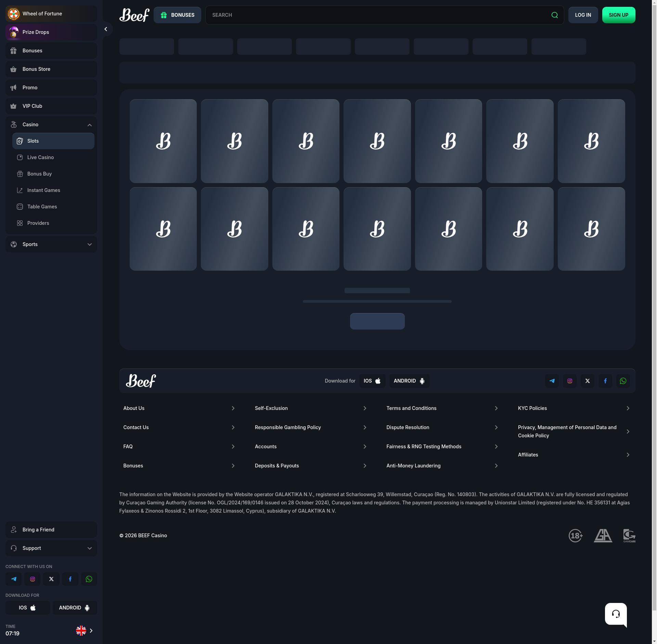Expand the Support dropdown in sidebar
The image size is (657, 644).
89,548
